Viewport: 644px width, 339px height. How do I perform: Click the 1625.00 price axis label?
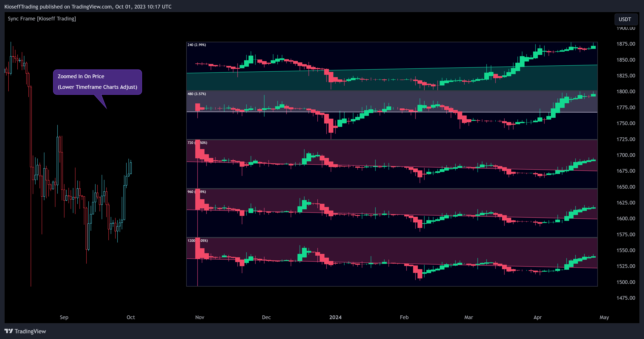coord(626,203)
